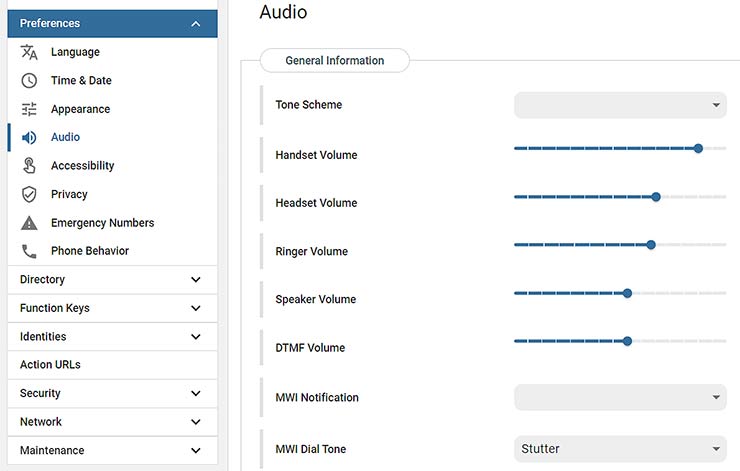Click the Appearance sliders icon
The height and width of the screenshot is (471, 740).
tap(29, 109)
